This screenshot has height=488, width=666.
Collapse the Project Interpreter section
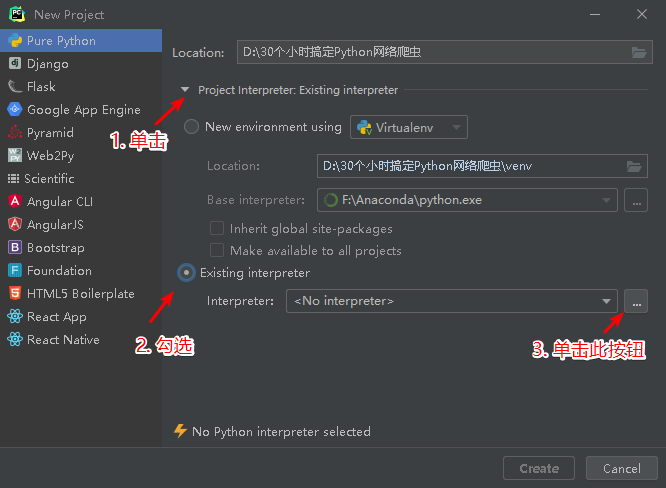pyautogui.click(x=185, y=90)
